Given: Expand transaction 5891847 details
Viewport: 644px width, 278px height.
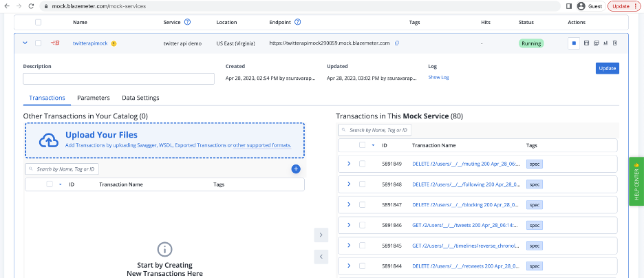Looking at the screenshot, I should coord(349,204).
